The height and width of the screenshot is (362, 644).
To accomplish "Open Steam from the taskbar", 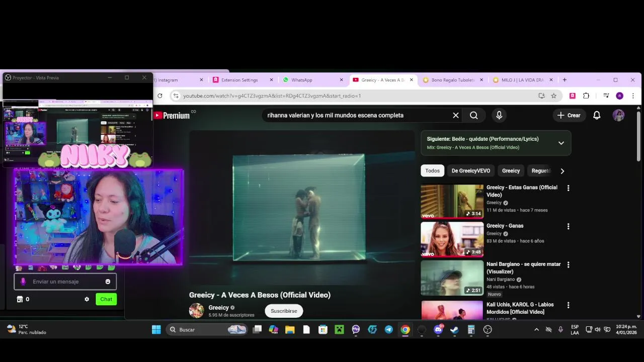I will pyautogui.click(x=454, y=330).
